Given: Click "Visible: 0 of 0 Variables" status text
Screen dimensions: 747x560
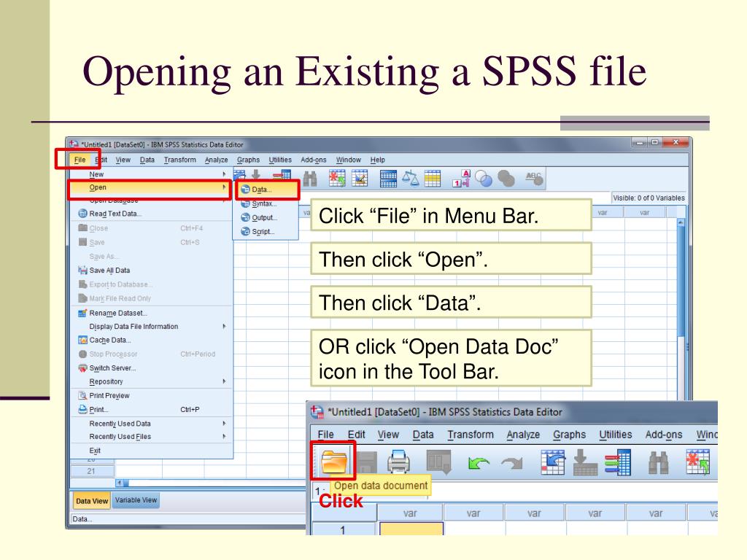Looking at the screenshot, I should point(649,198).
